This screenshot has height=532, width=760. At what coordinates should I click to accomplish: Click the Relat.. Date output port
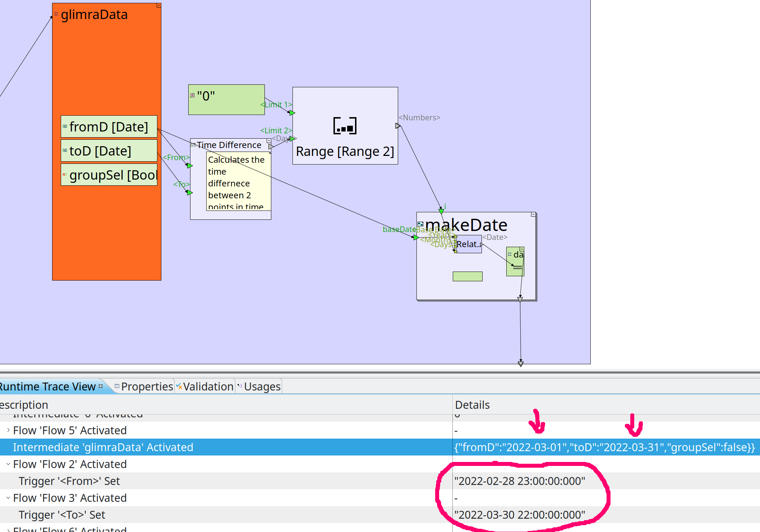point(482,245)
